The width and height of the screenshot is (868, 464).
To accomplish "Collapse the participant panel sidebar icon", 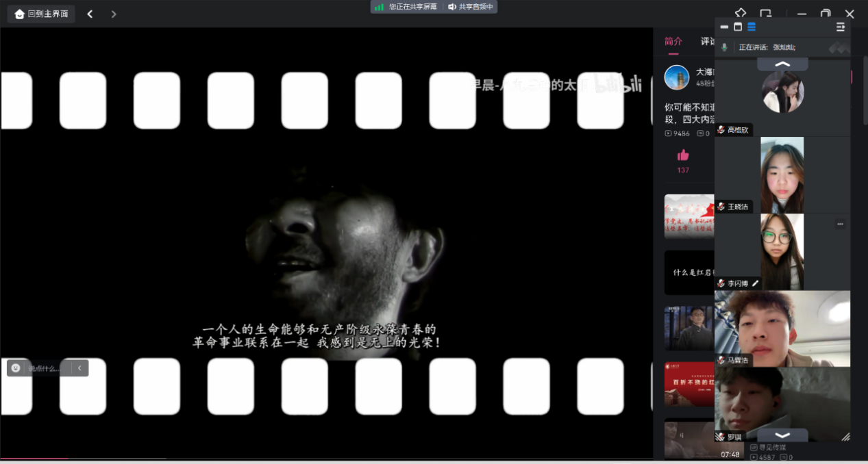I will coord(840,27).
